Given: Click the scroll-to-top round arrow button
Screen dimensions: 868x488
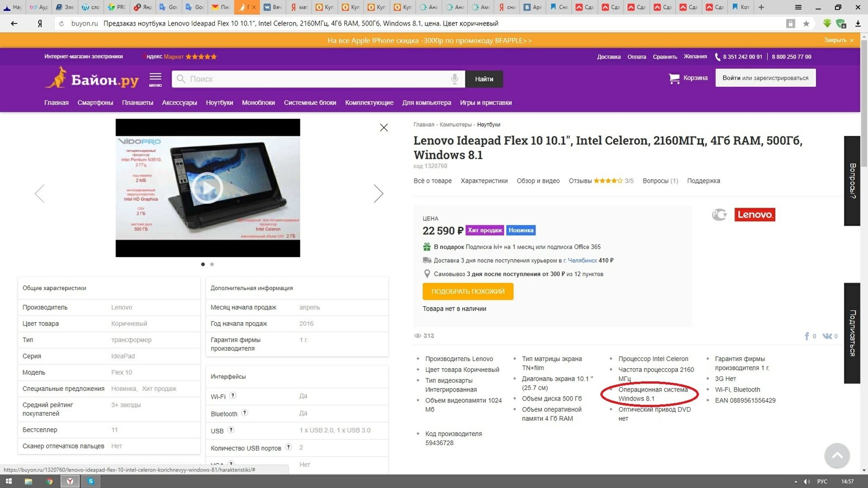Looking at the screenshot, I should [837, 455].
